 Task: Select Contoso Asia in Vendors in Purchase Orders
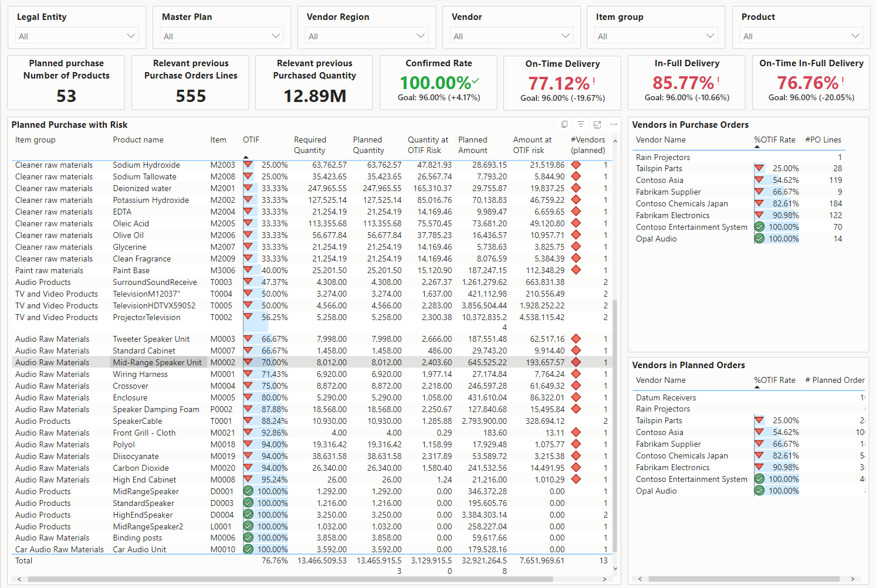tap(659, 180)
